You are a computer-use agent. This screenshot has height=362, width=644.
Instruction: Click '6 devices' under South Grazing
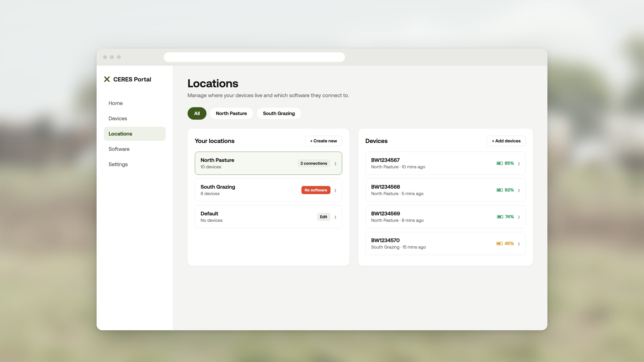coord(210,194)
